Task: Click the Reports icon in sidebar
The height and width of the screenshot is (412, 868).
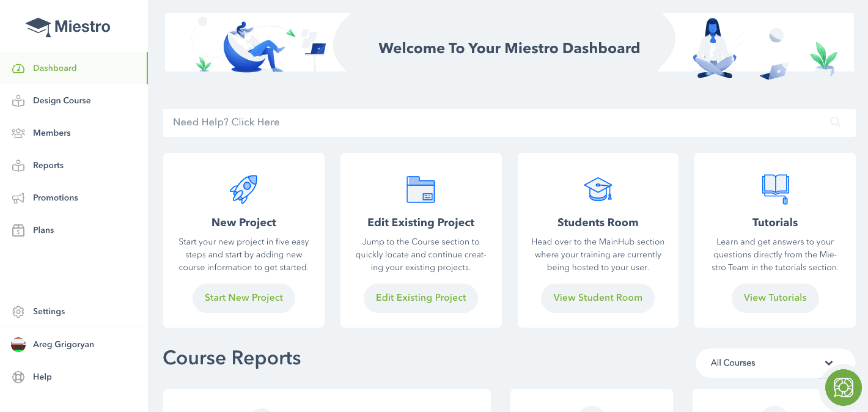Action: point(18,166)
